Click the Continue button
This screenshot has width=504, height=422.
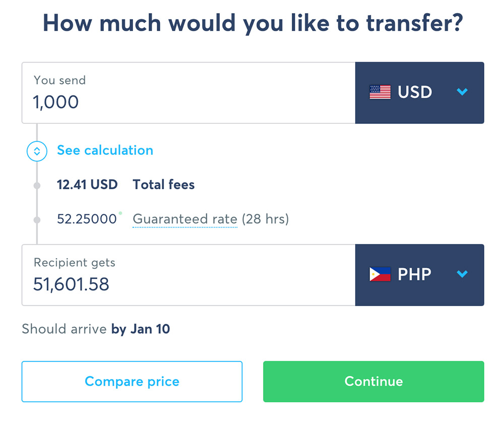(x=373, y=382)
